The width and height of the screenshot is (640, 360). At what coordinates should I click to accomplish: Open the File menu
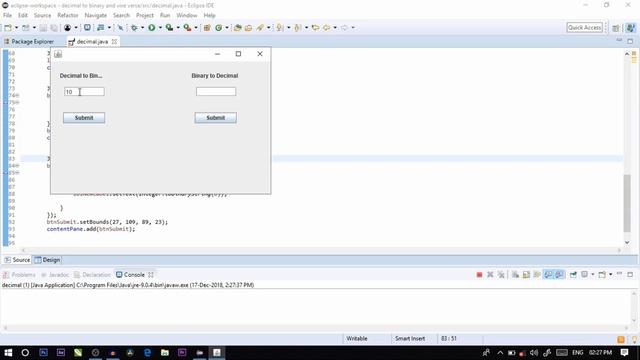pos(7,15)
